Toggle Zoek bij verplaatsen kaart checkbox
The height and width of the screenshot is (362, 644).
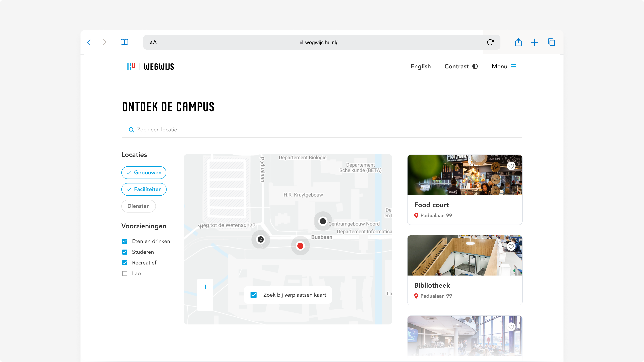(254, 295)
